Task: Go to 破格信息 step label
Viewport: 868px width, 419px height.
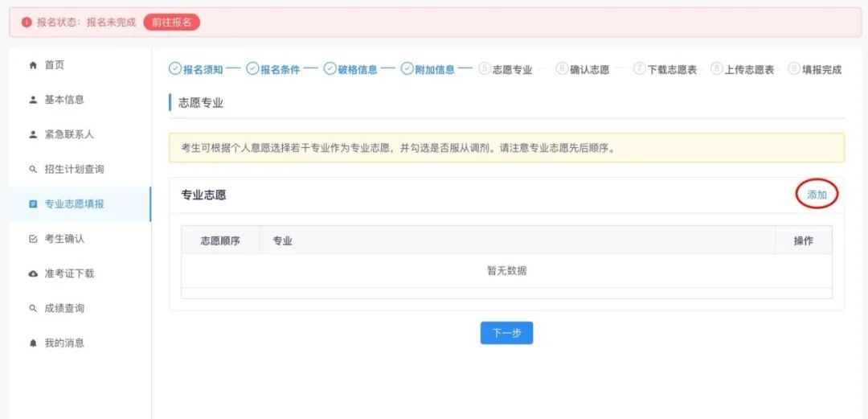Action: pos(358,70)
